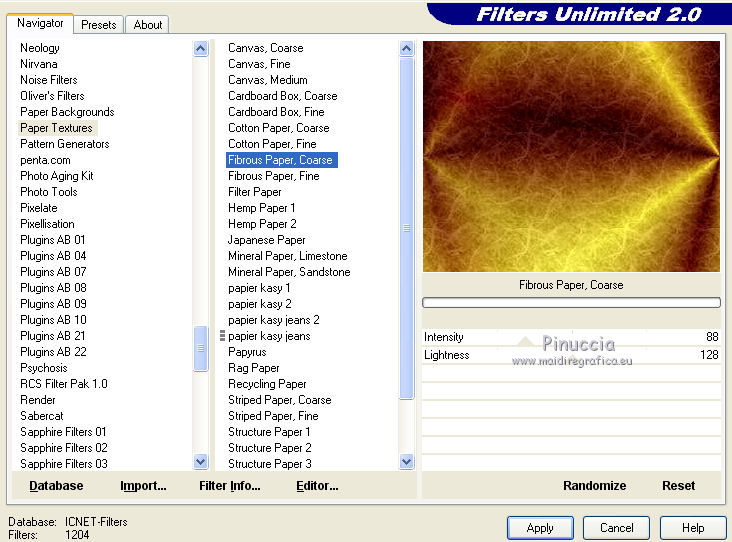
Task: Click the filter preview image
Action: click(571, 156)
